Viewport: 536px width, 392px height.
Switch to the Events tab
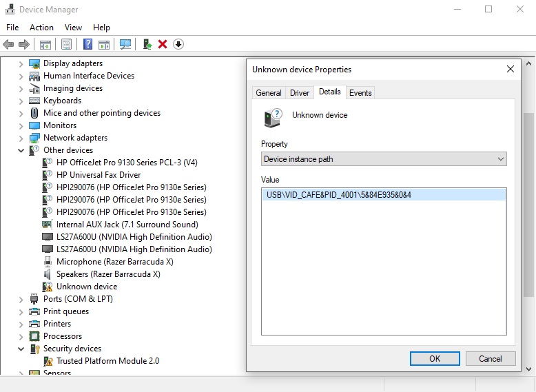point(360,93)
